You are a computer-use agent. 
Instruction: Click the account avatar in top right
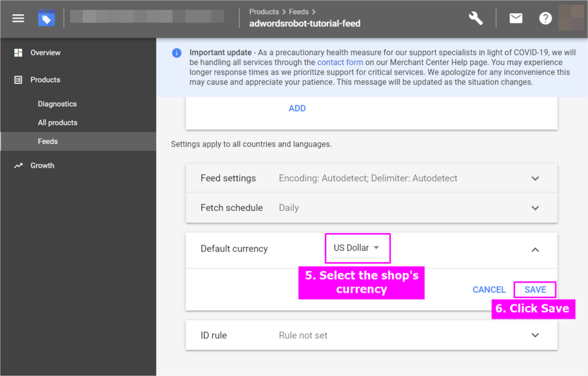pos(570,18)
